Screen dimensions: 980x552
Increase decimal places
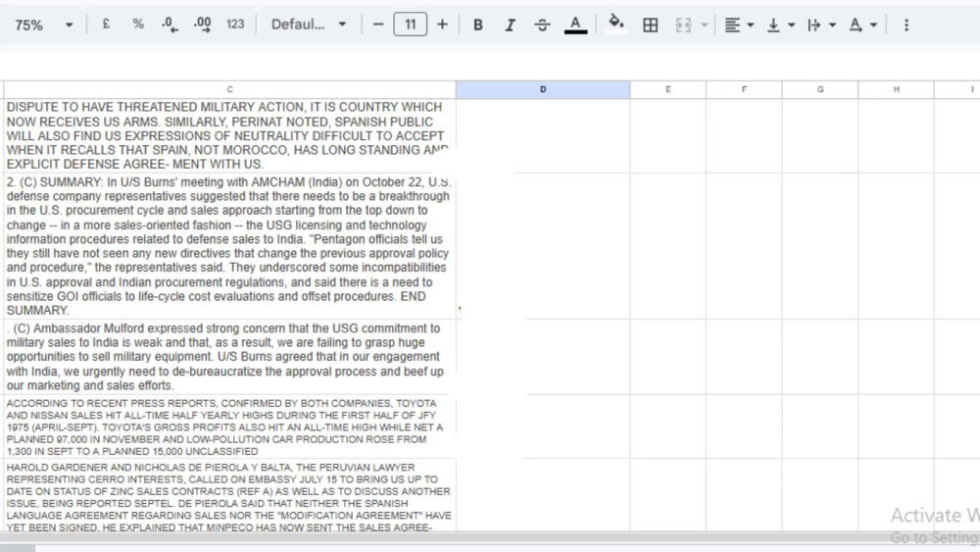click(x=203, y=25)
